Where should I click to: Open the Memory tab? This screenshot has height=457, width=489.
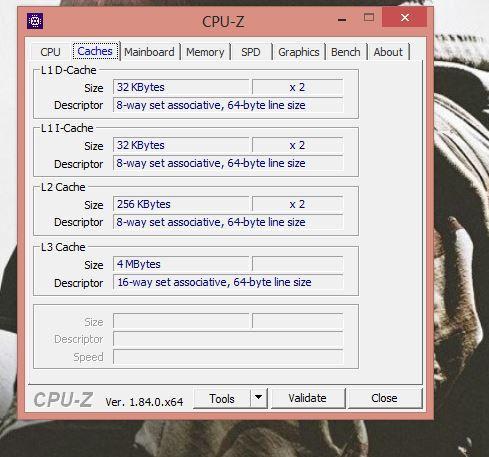[205, 52]
